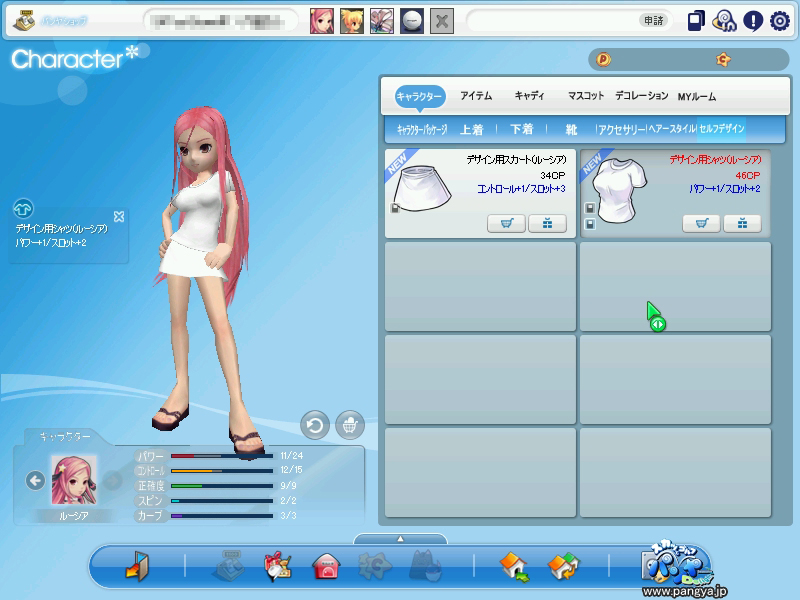Click the コントロール stat bar
The width and height of the screenshot is (800, 600).
click(x=222, y=471)
